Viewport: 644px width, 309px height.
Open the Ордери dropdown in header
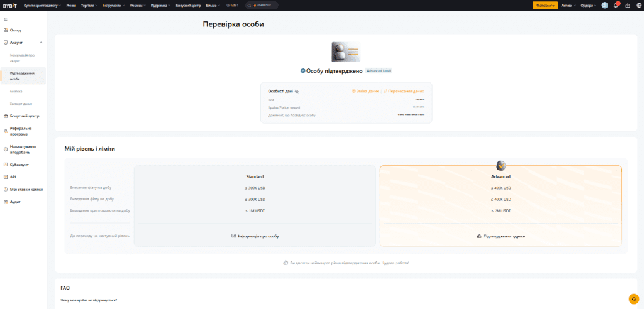(589, 5)
